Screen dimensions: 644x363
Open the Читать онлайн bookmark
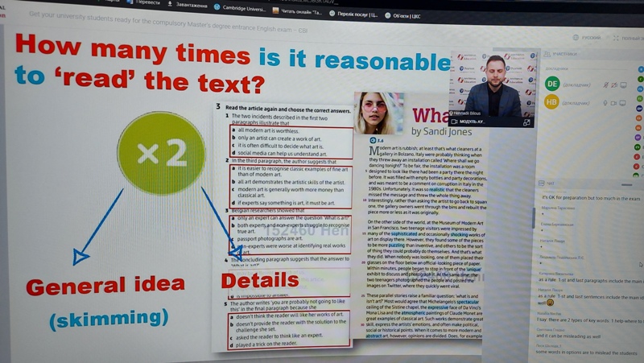pos(297,11)
